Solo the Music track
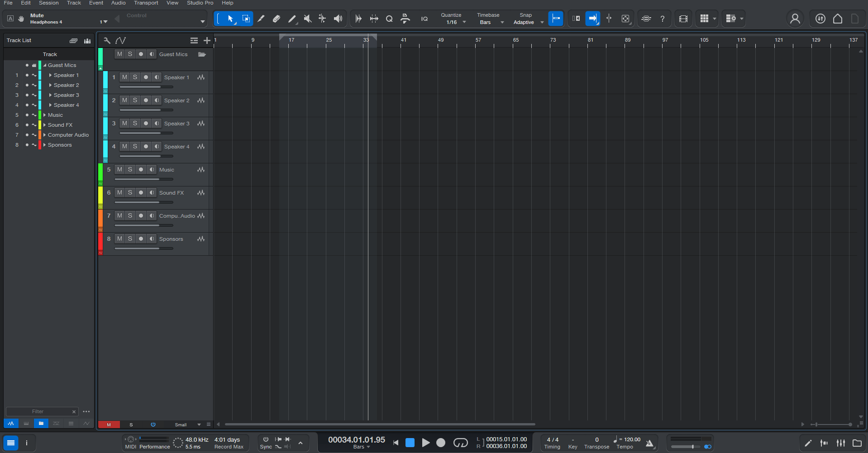Image resolution: width=868 pixels, height=453 pixels. pos(130,169)
